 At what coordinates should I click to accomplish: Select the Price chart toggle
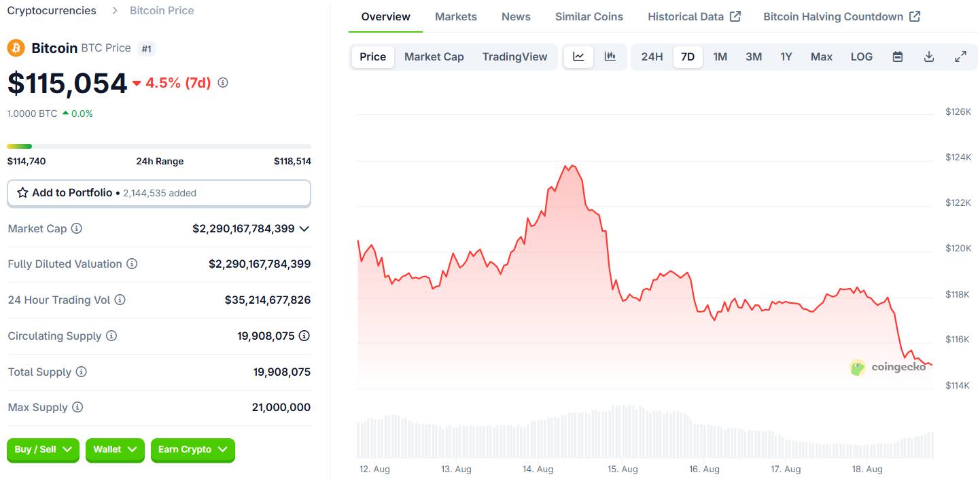tap(372, 56)
